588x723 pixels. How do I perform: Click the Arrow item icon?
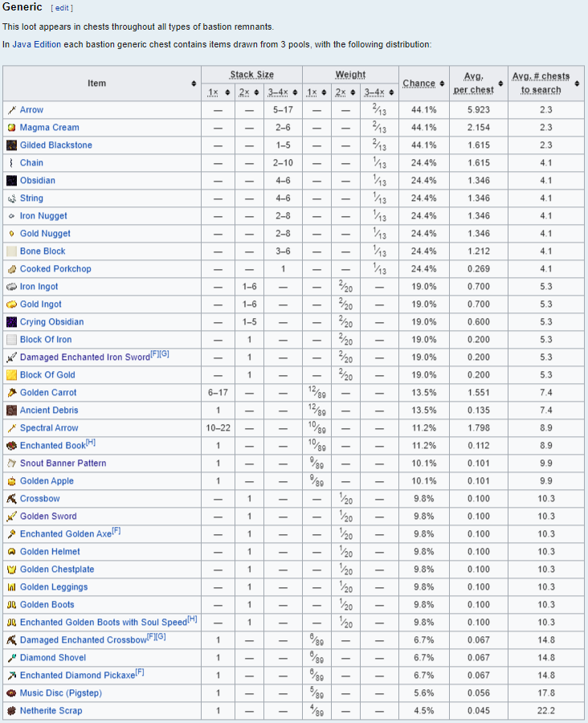[12, 110]
